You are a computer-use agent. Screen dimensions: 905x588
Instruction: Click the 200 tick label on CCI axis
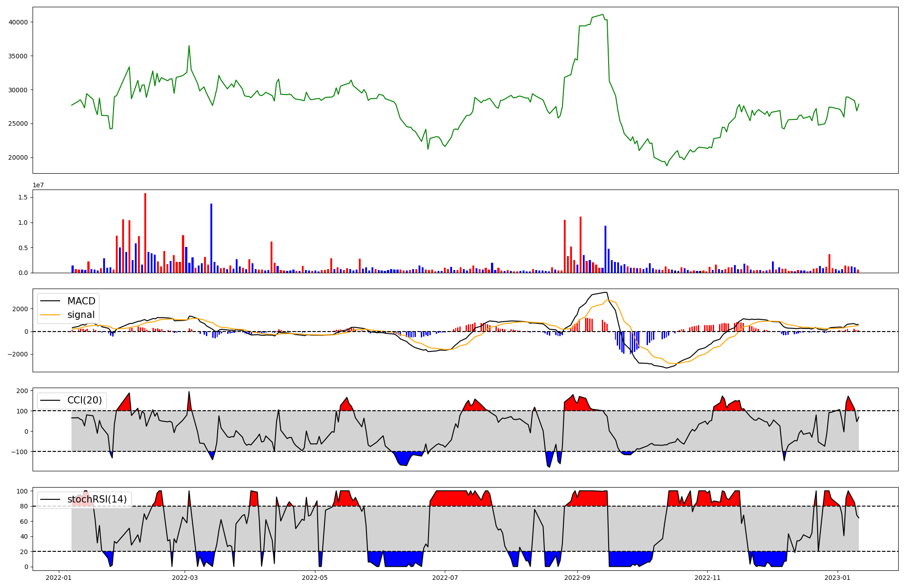(x=23, y=391)
